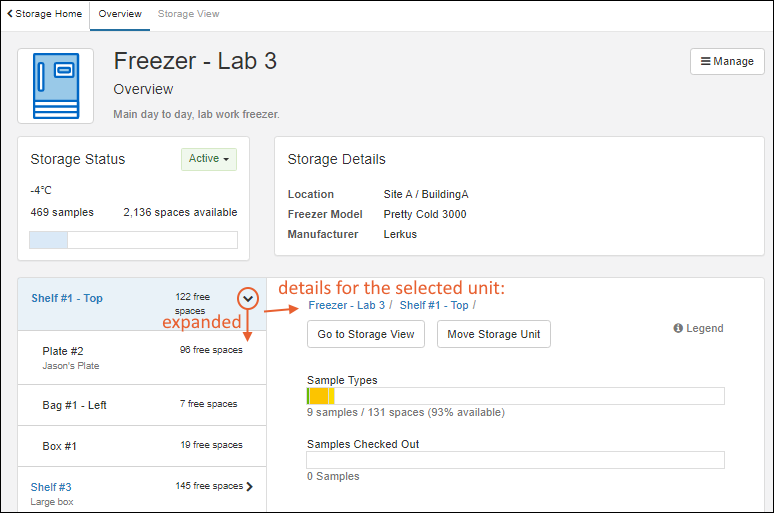
Task: Click the Legend info icon
Action: [x=678, y=328]
